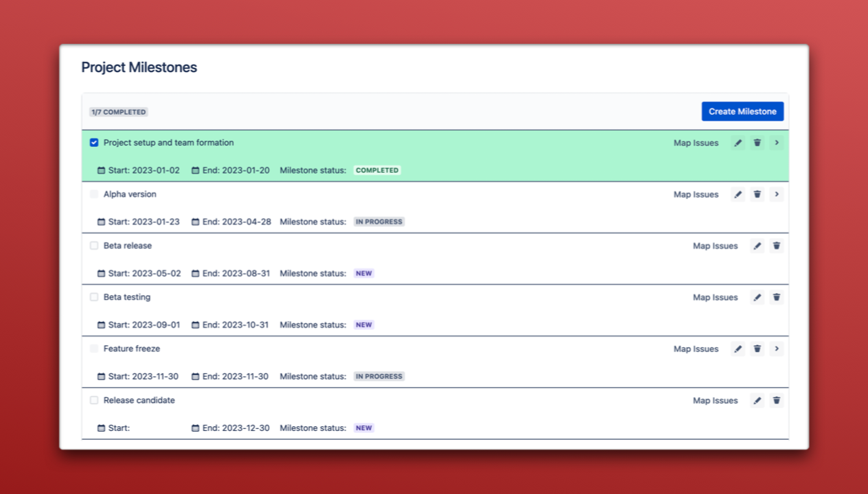Delete the Project setup and team formation milestone
Image resolution: width=868 pixels, height=494 pixels.
(x=758, y=143)
